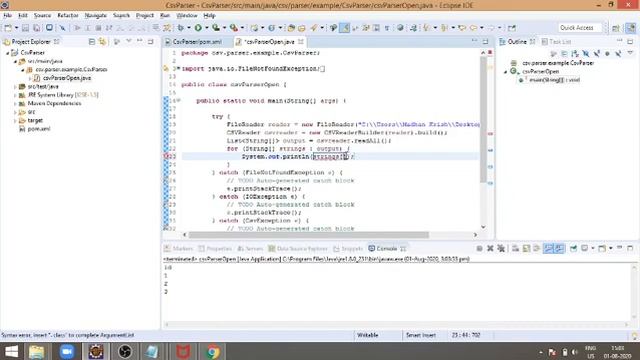The width and height of the screenshot is (640, 360).
Task: Expand the Maven Dependencies node
Action: [x=16, y=104]
